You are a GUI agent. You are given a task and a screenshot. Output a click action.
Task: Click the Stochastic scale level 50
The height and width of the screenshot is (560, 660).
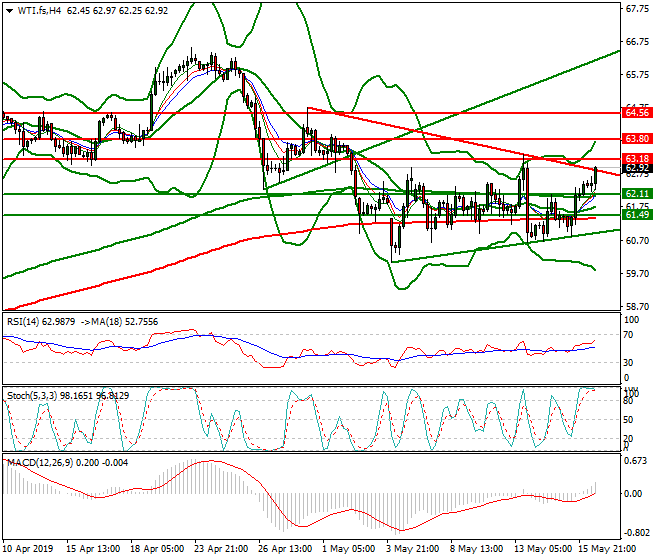click(x=628, y=420)
